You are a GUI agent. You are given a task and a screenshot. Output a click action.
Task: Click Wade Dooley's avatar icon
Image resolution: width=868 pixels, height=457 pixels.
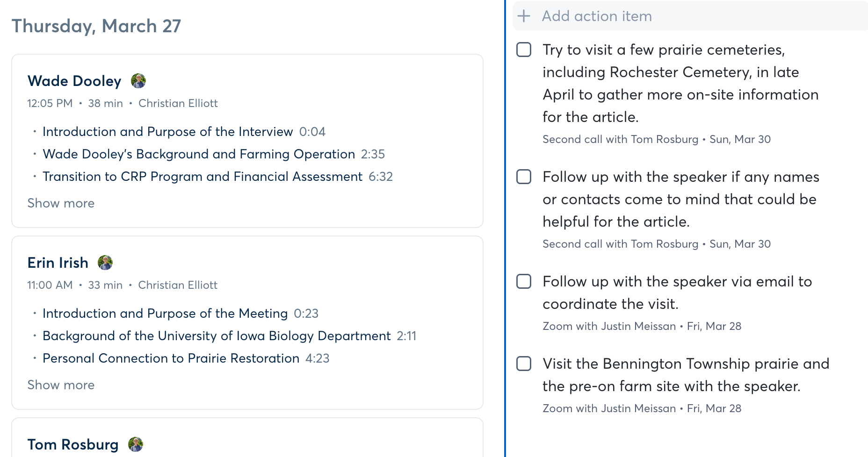(x=138, y=81)
